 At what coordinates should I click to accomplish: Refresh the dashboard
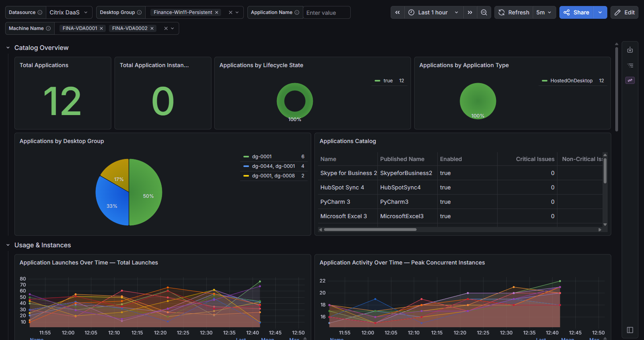[514, 12]
